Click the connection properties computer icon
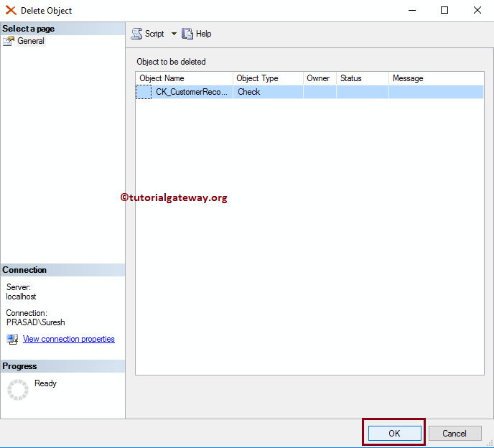This screenshot has height=448, width=494. 12,339
